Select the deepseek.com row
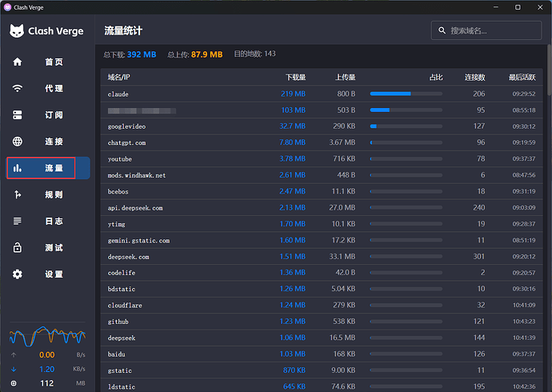Screen dimensions: 552x392 click(322, 257)
